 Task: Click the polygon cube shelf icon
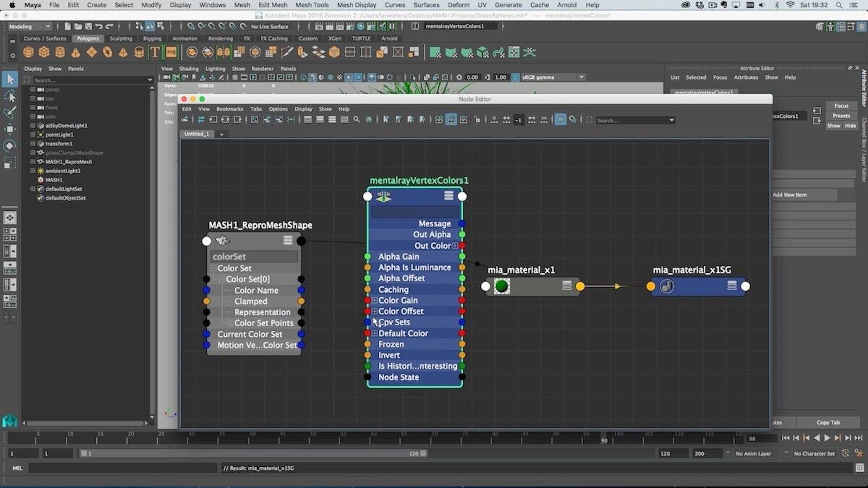click(44, 52)
